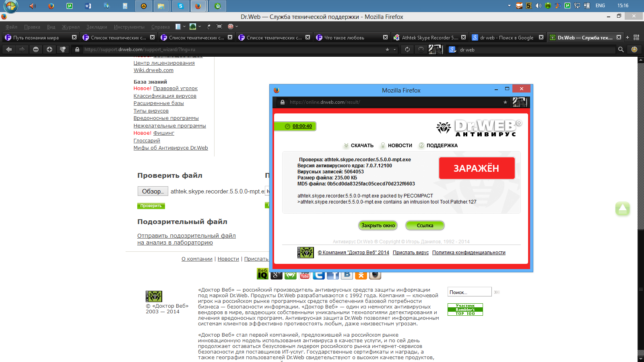
Task: Open the Windows Start orb
Action: pos(11,6)
